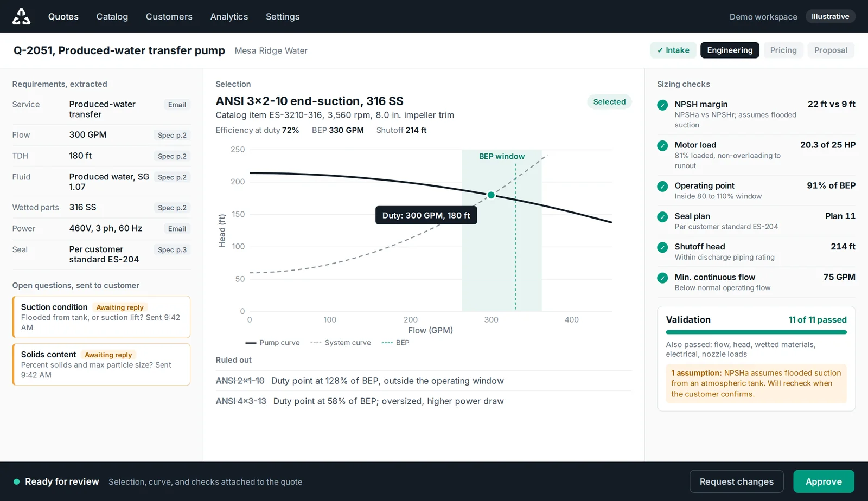
Task: Click the ruled-out ANSI 2×1-10 row
Action: point(424,381)
